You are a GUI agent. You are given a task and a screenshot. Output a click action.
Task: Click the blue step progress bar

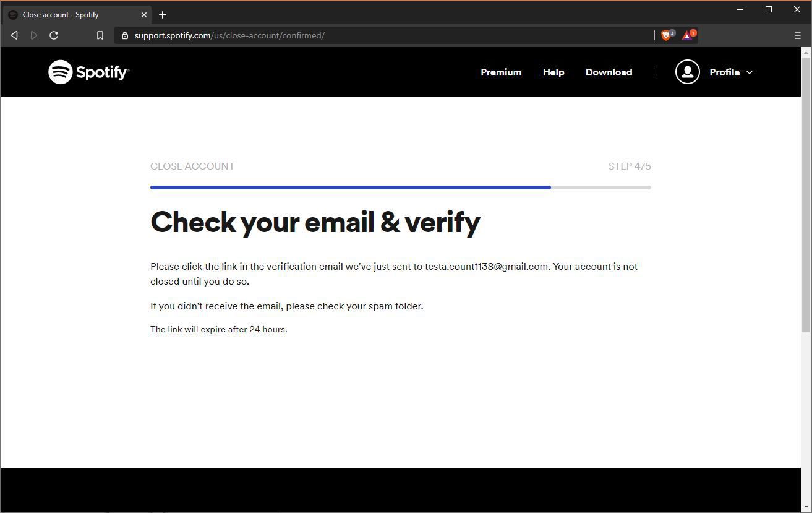click(x=350, y=188)
